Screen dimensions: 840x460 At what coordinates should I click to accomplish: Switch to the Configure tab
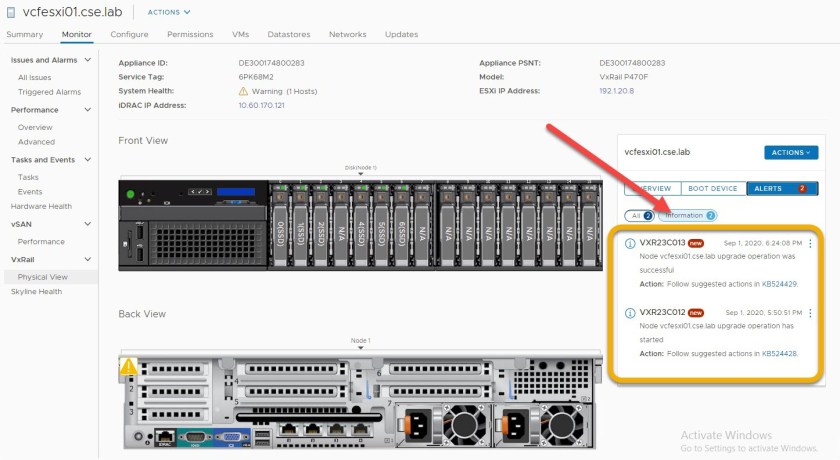pos(129,34)
